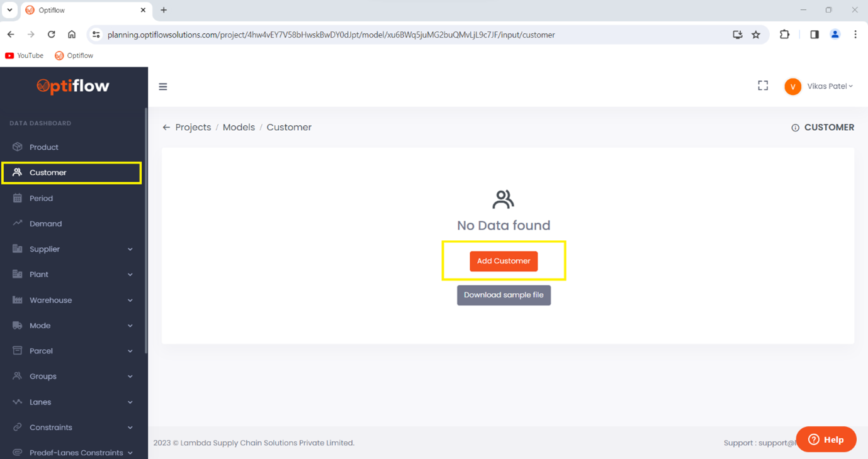Click the hamburger menu icon
Screen dimensions: 868x459
pos(163,86)
